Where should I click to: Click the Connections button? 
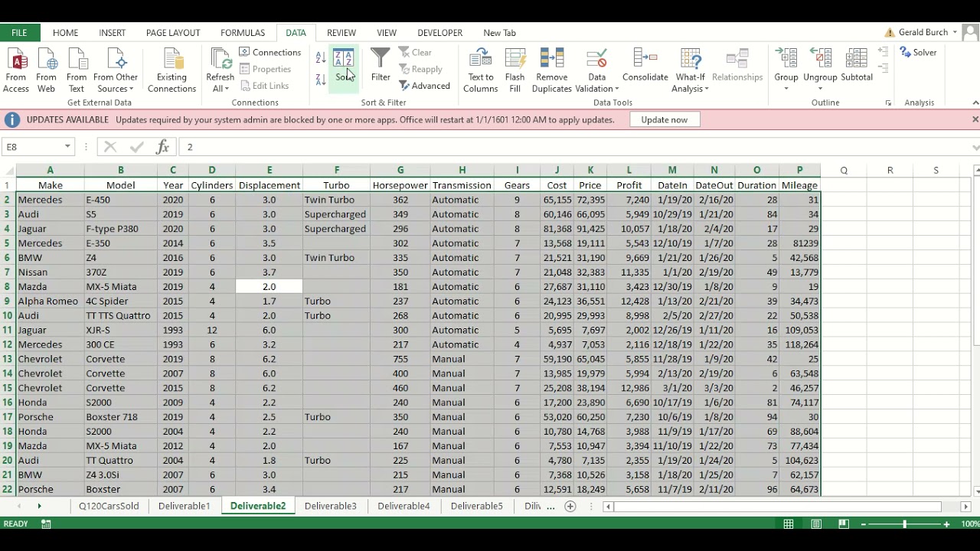(270, 52)
